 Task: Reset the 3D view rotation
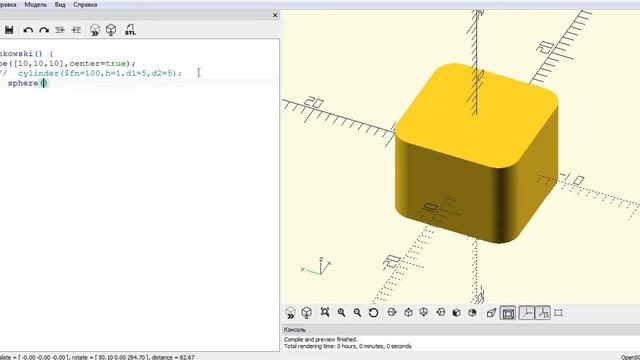click(x=373, y=313)
